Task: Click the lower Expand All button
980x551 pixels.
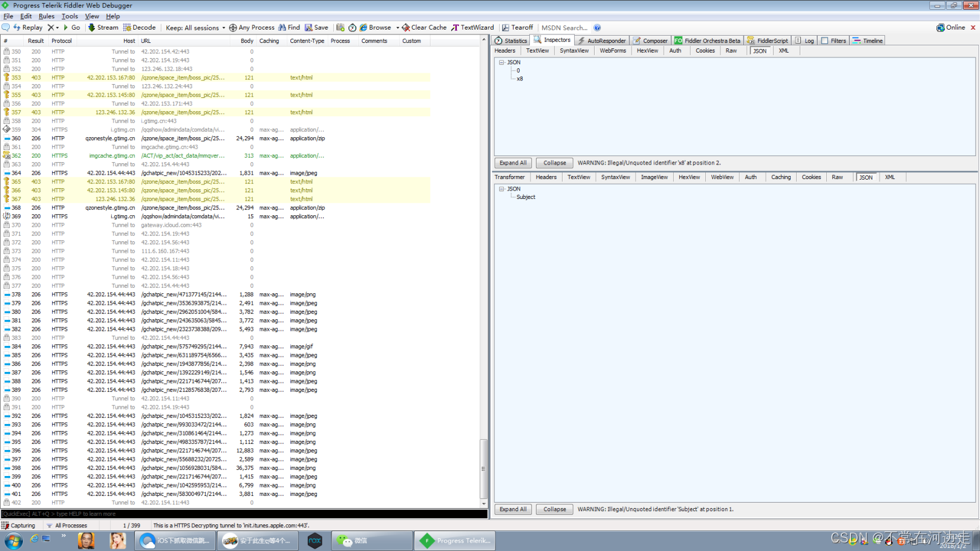Action: tap(513, 509)
